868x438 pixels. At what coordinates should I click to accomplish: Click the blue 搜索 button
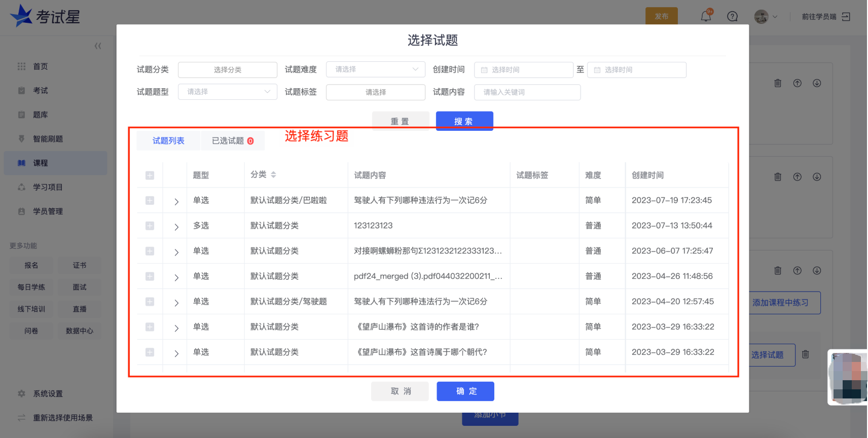click(464, 121)
